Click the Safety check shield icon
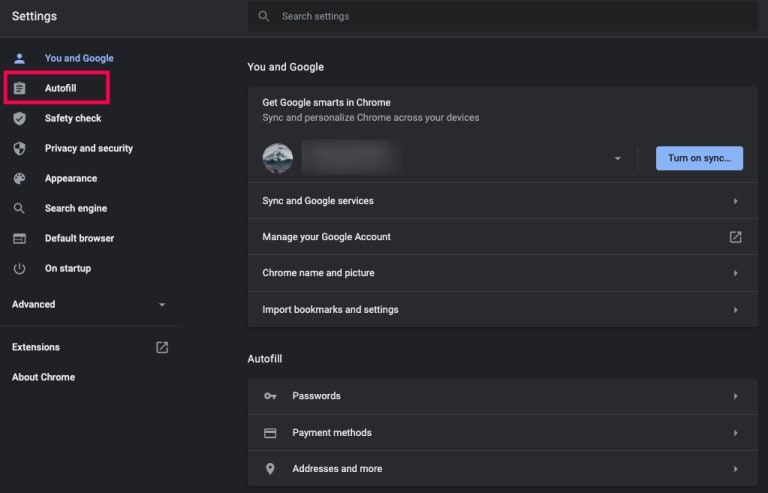The width and height of the screenshot is (768, 493). point(19,119)
